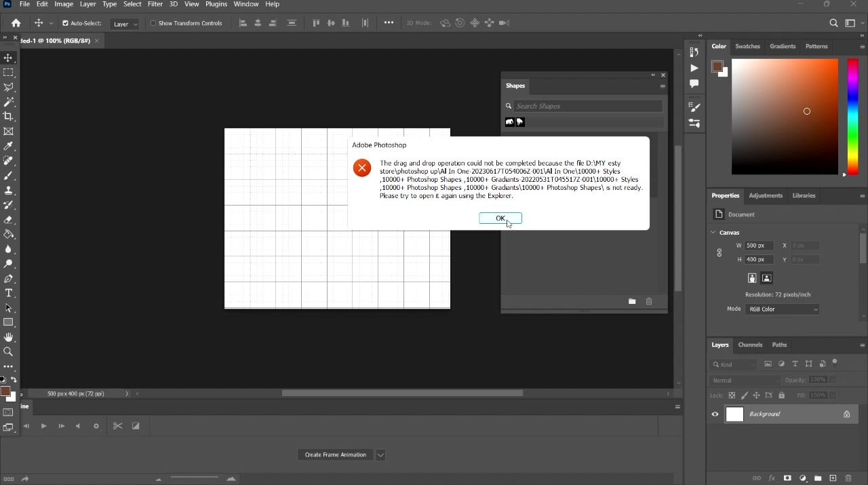The width and height of the screenshot is (868, 485).
Task: Open the Gradients tab
Action: 783,46
